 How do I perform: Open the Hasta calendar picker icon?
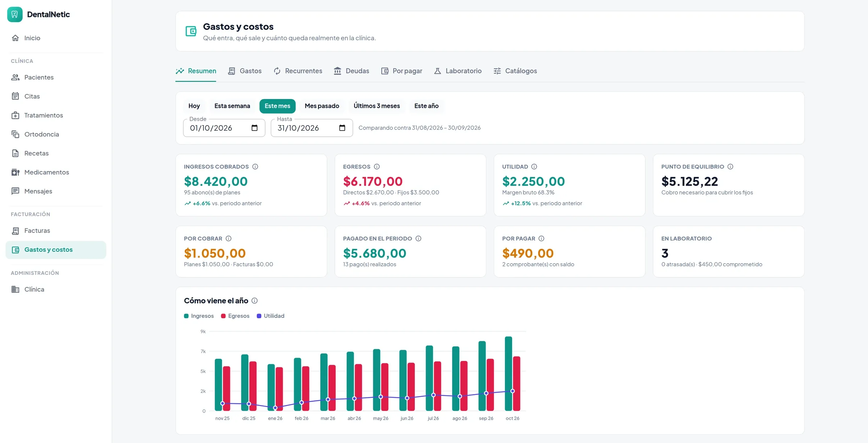[x=342, y=128]
